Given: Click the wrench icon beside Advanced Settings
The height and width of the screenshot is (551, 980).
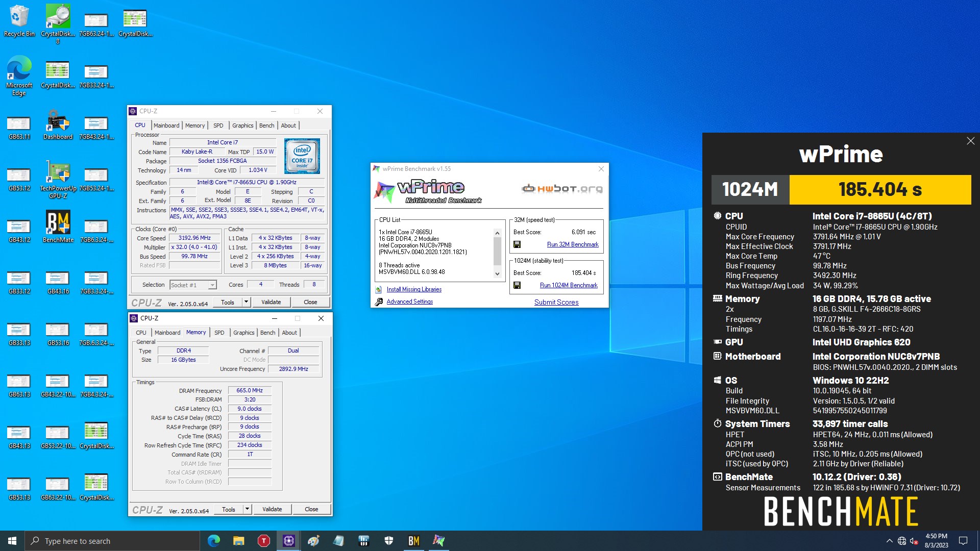Looking at the screenshot, I should click(x=379, y=302).
